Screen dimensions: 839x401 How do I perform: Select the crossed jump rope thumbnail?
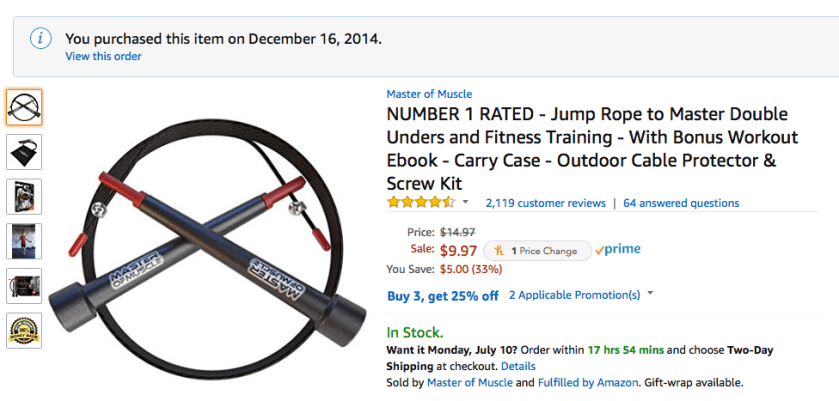(x=24, y=107)
